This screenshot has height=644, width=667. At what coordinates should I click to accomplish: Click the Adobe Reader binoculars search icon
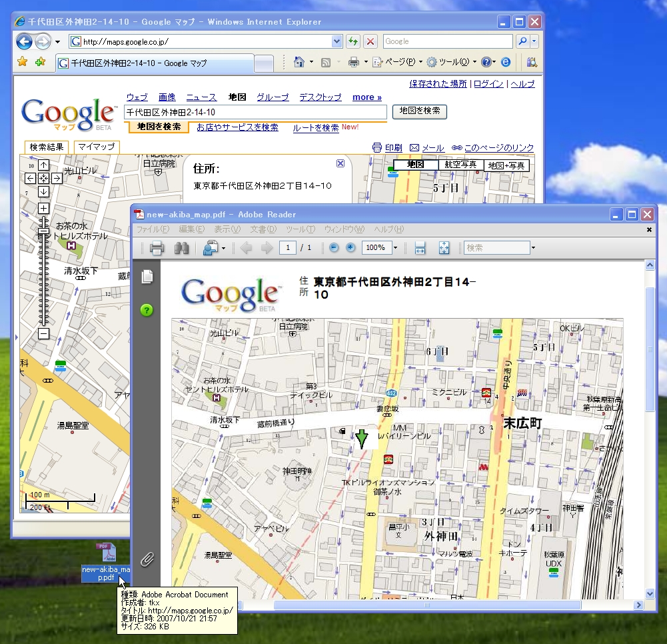pyautogui.click(x=182, y=248)
